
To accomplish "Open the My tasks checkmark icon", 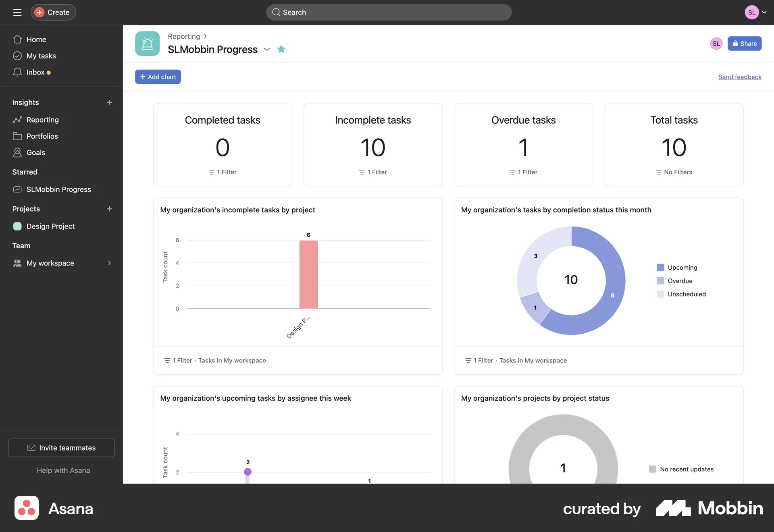I will pos(17,56).
